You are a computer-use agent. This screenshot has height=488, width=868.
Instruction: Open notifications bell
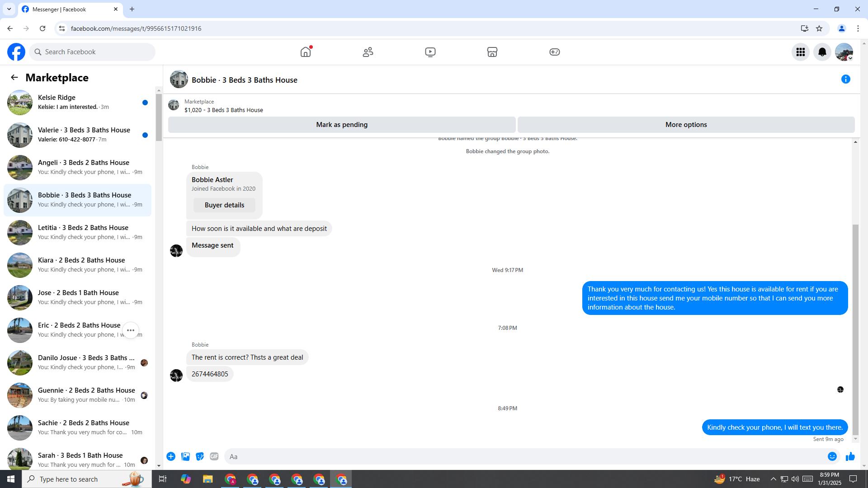click(x=822, y=52)
